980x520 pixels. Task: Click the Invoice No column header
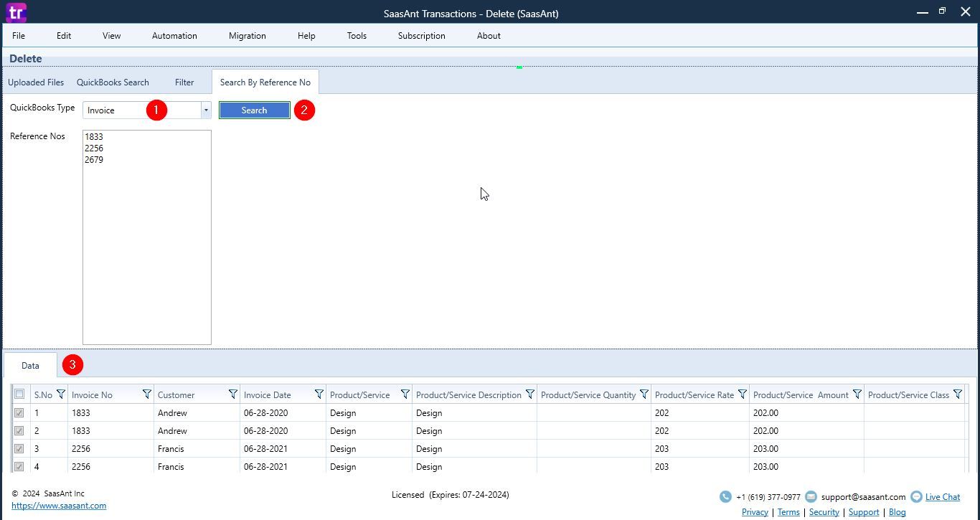tap(92, 395)
